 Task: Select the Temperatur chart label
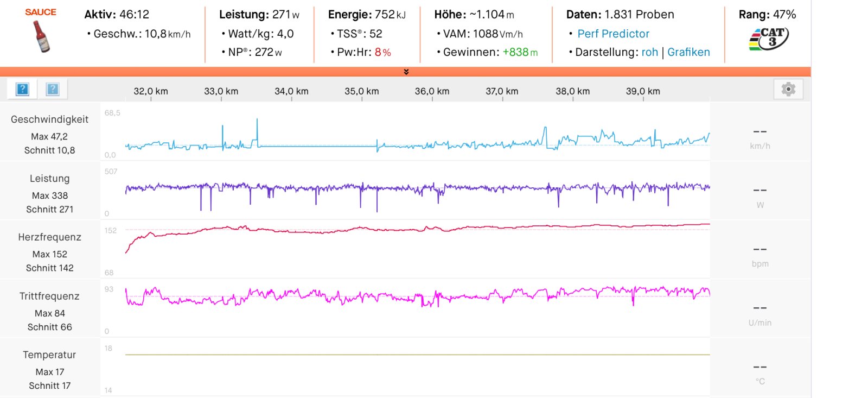point(49,355)
